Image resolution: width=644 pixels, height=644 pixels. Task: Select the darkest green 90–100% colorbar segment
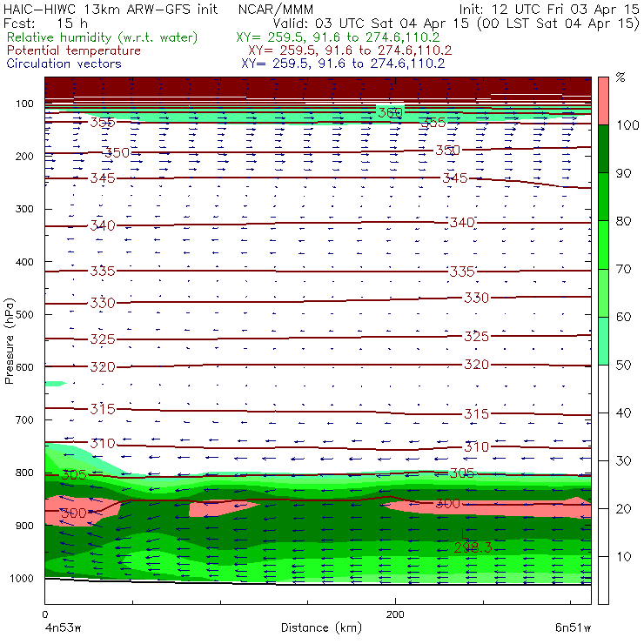click(603, 149)
